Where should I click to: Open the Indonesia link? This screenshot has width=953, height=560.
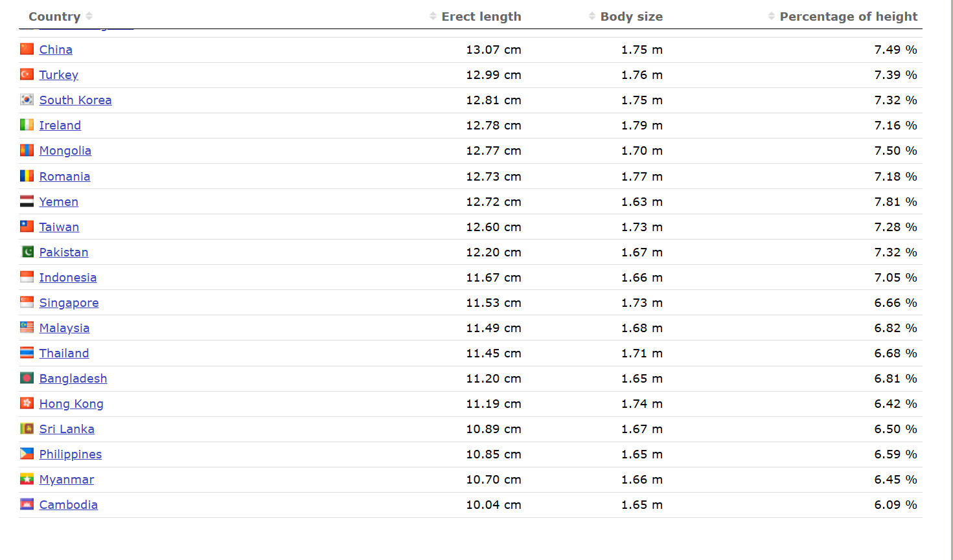(68, 278)
